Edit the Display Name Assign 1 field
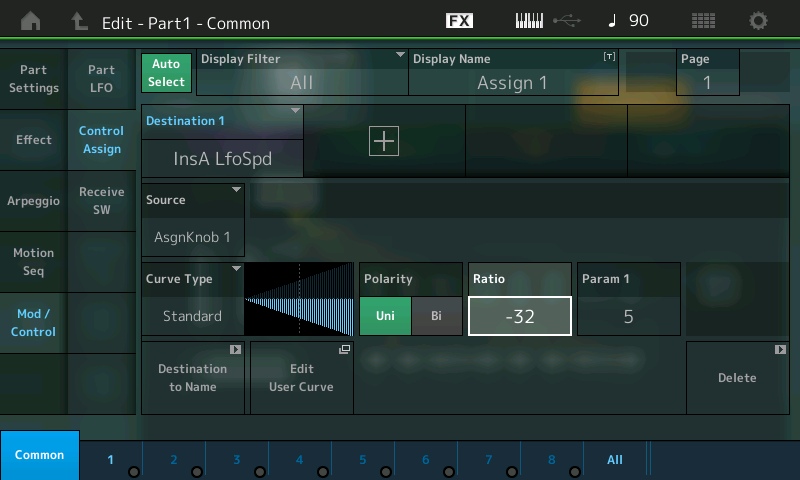Viewport: 800px width, 480px height. click(x=513, y=72)
